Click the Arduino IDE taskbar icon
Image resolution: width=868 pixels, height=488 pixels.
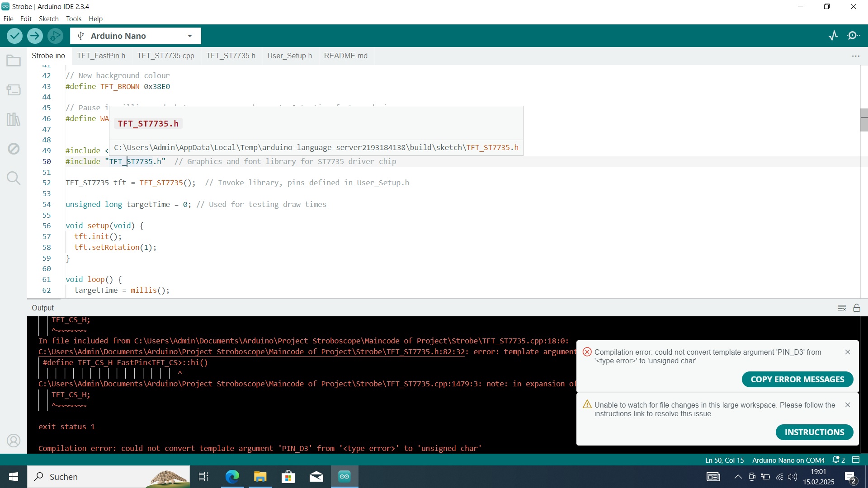pos(344,477)
